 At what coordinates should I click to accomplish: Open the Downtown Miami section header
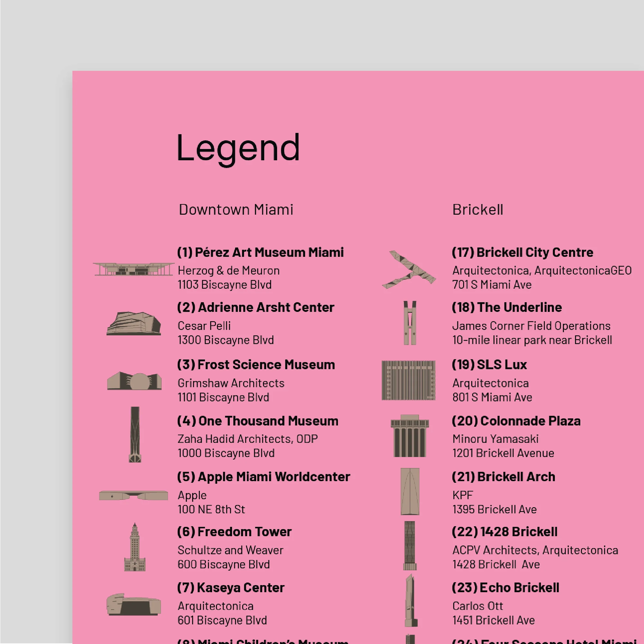(236, 209)
